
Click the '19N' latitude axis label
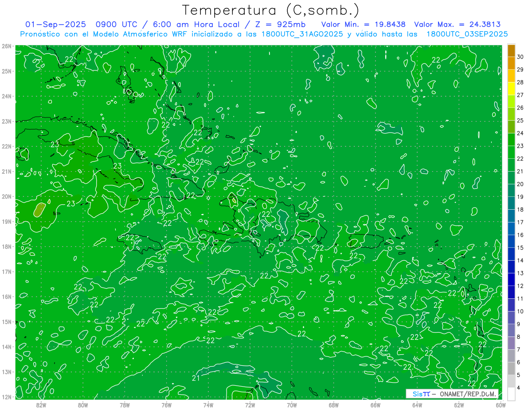pyautogui.click(x=7, y=221)
